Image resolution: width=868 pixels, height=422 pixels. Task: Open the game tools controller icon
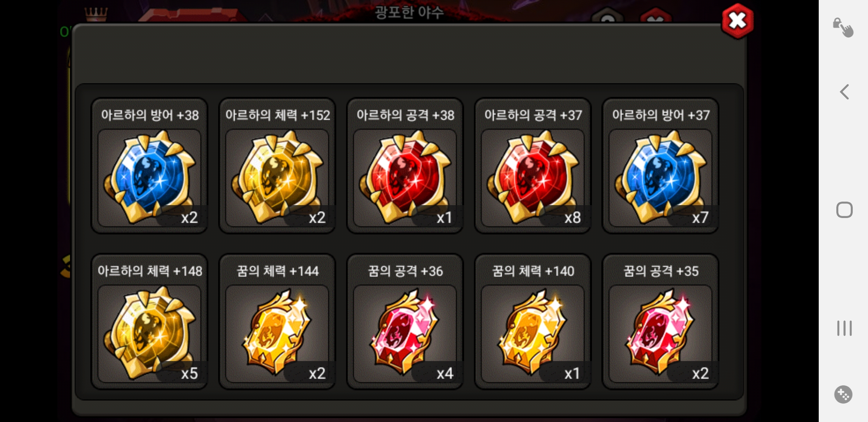tap(843, 395)
